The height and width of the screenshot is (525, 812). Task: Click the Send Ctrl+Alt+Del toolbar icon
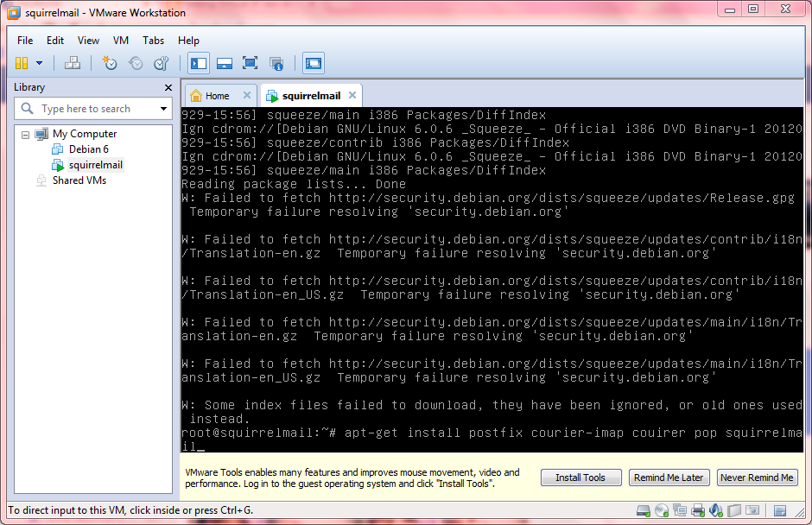(x=72, y=63)
